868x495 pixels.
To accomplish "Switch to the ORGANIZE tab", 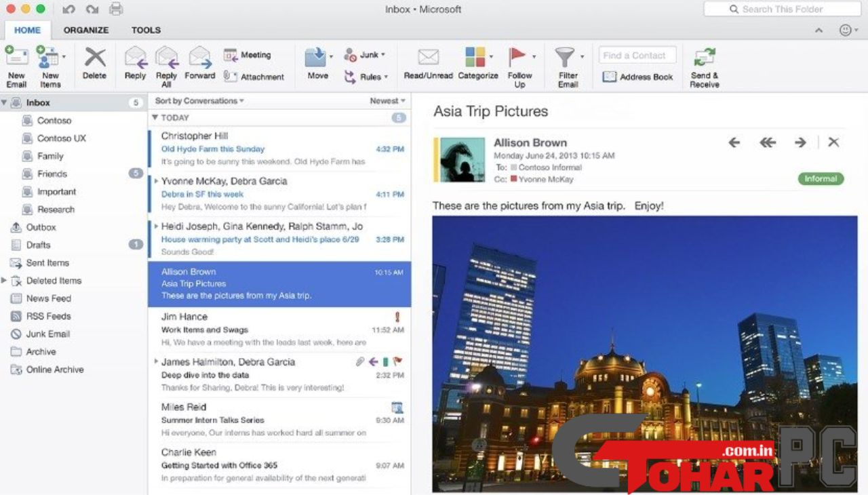I will [x=86, y=30].
